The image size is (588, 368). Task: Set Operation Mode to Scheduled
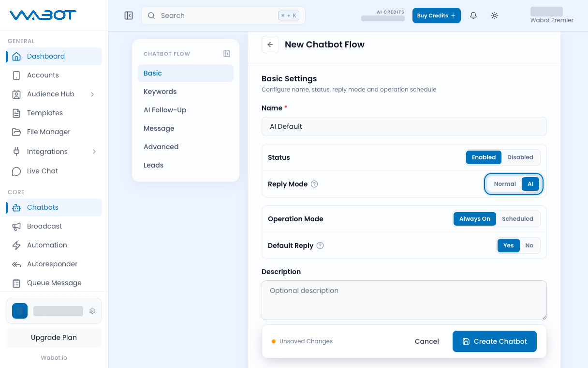517,219
